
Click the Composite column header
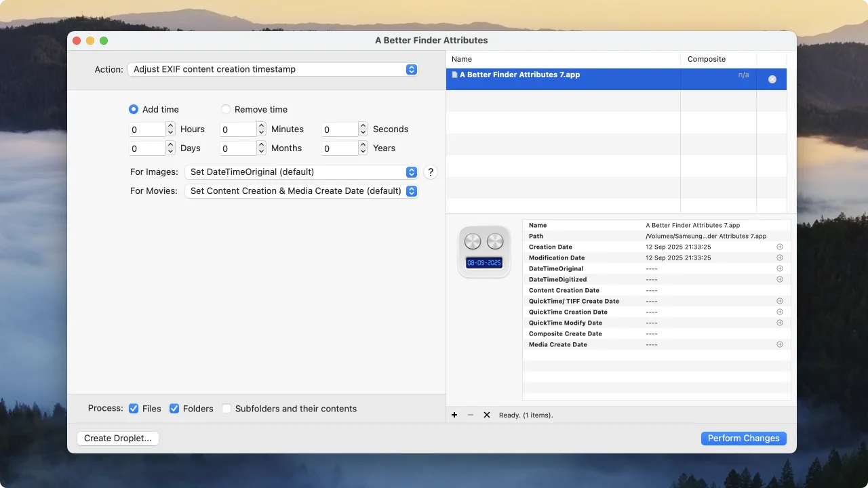click(x=717, y=59)
